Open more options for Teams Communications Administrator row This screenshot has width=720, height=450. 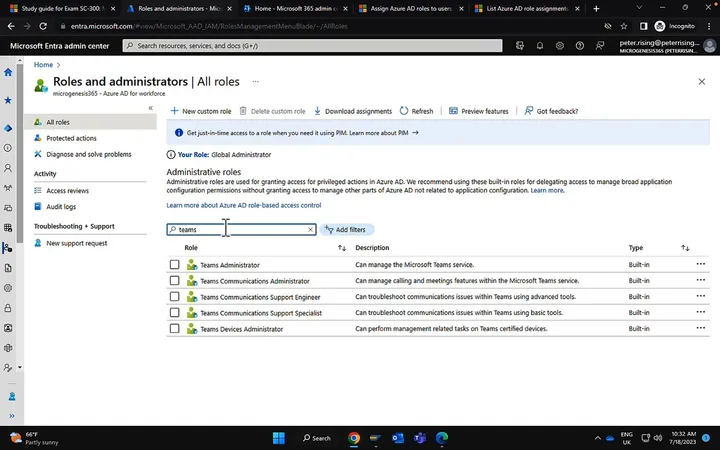(x=700, y=280)
